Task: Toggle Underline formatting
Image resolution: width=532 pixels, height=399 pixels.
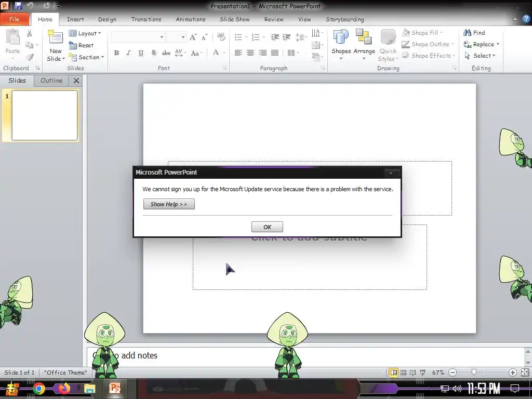Action: tap(141, 53)
